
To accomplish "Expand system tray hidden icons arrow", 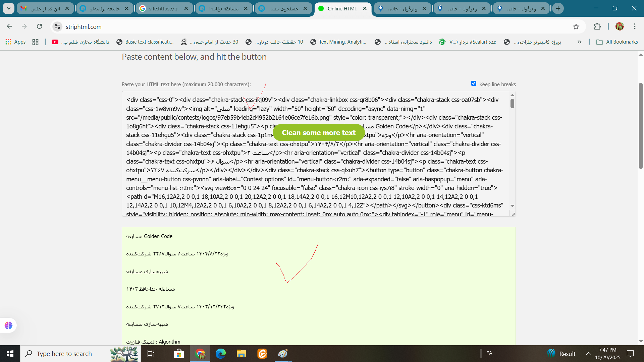I will tap(588, 354).
